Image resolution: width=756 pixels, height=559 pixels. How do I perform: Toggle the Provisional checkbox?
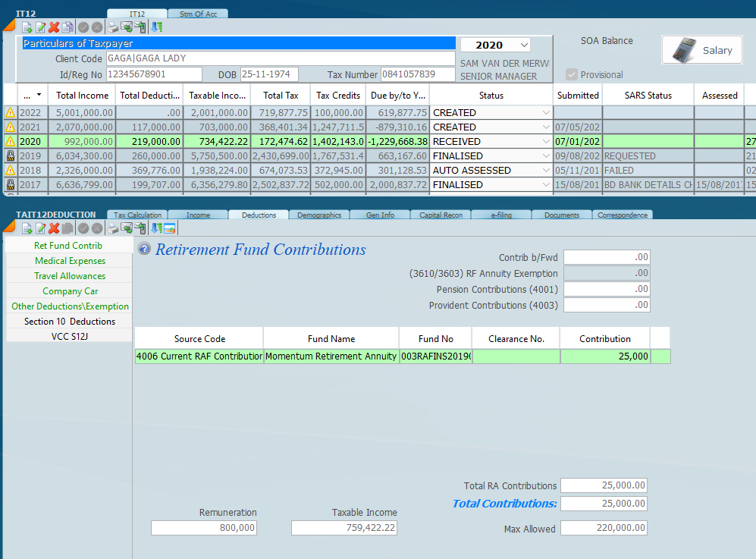572,74
